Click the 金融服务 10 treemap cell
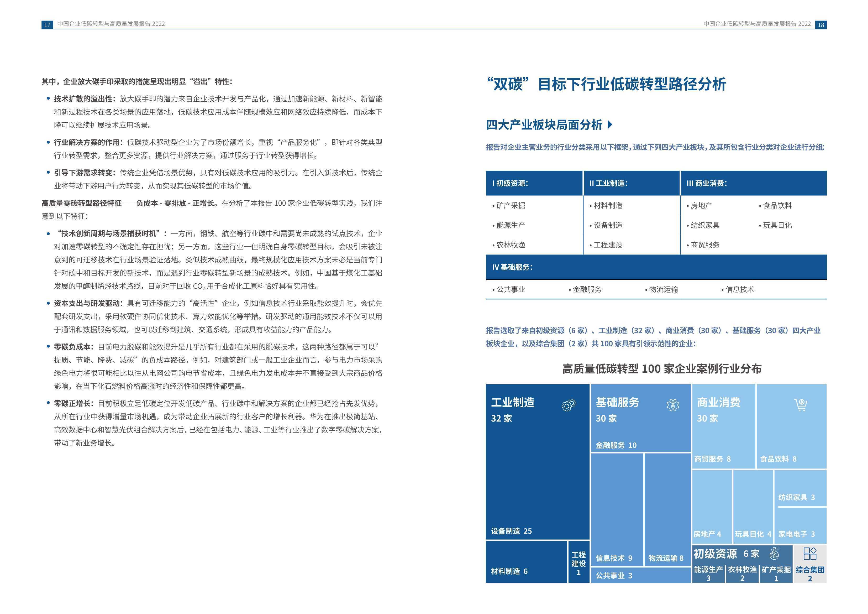868x614 pixels. pos(641,418)
